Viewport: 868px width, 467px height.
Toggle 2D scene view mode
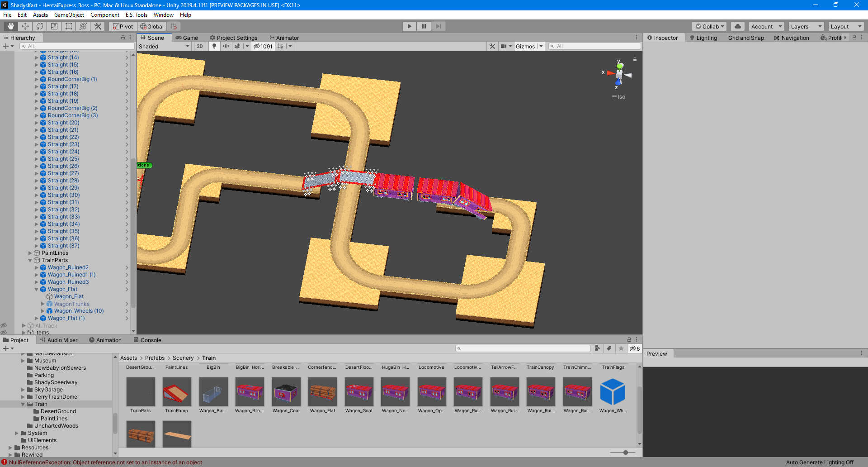200,46
